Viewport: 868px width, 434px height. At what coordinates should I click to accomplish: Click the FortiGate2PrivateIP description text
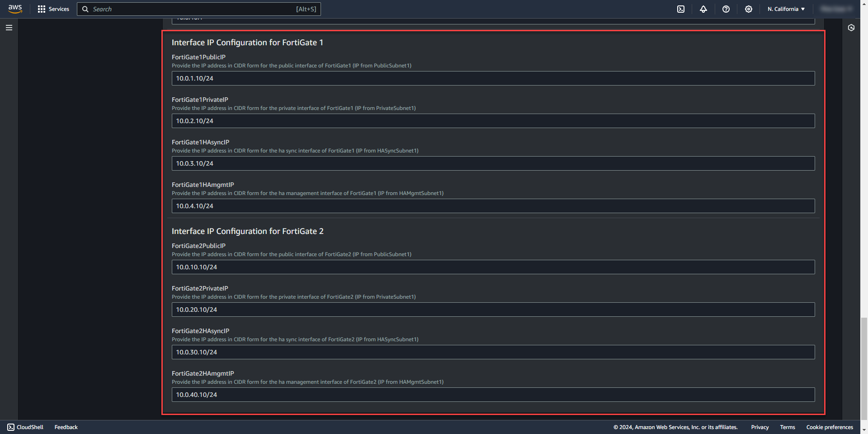(294, 297)
